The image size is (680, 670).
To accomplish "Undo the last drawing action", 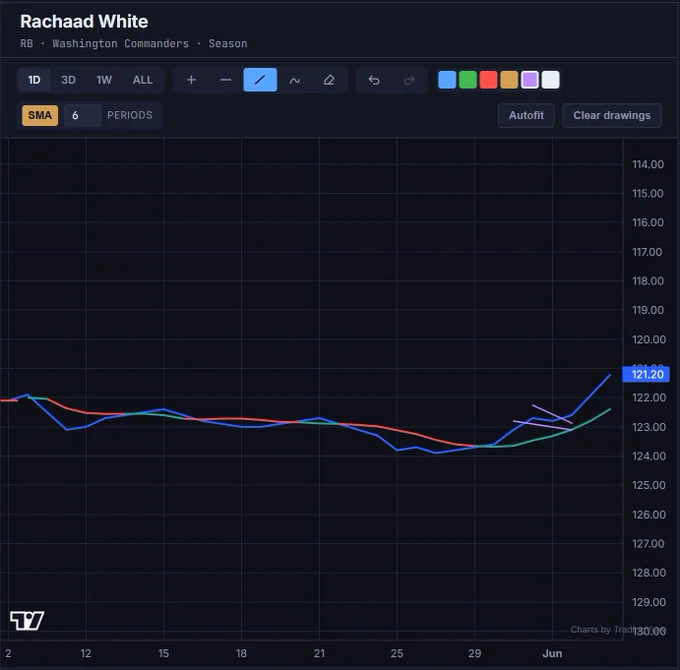I will (374, 80).
